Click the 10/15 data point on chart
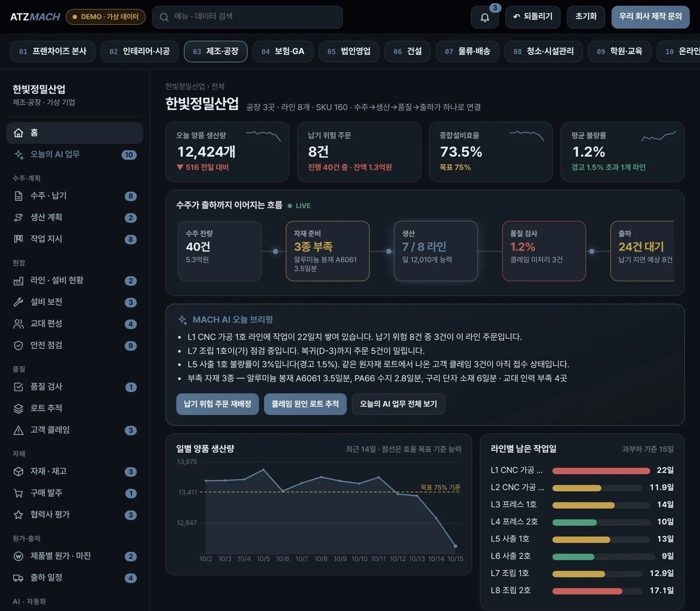Screen dimensions: 700x611 (455, 546)
